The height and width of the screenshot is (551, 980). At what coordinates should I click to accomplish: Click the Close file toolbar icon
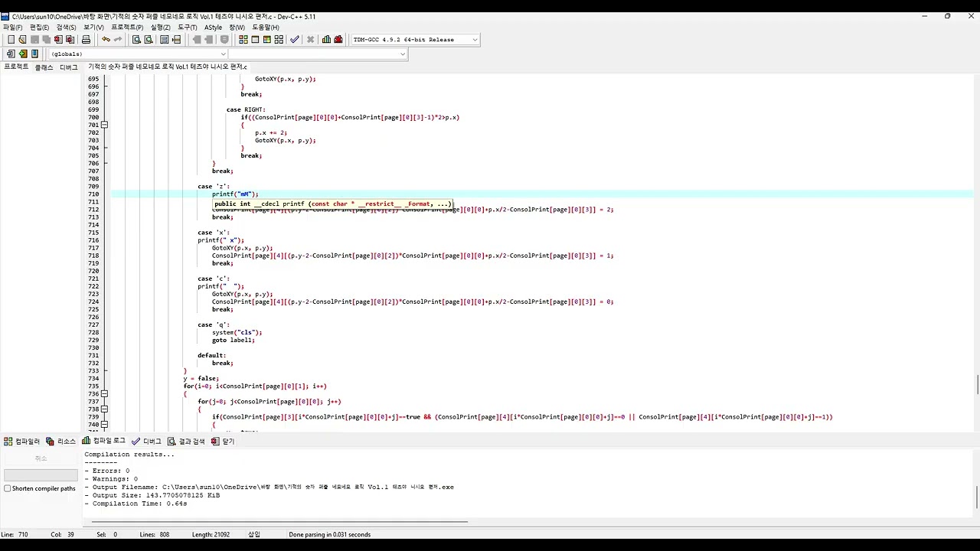click(x=58, y=40)
